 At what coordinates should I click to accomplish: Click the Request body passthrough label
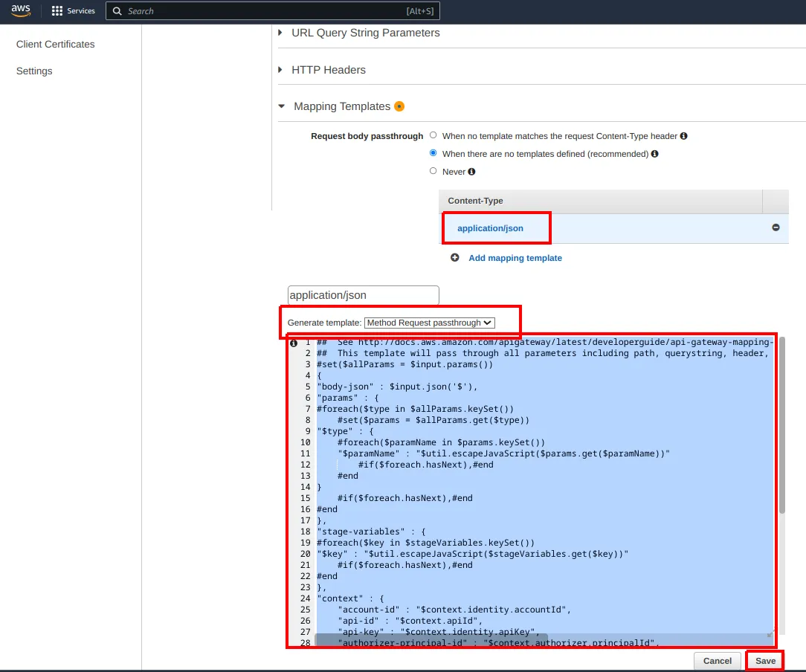(367, 136)
